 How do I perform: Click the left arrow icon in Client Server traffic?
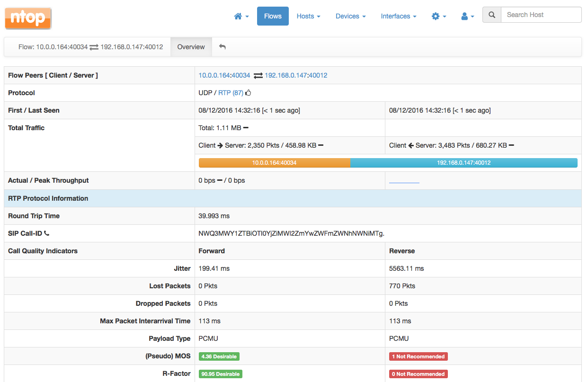(411, 145)
